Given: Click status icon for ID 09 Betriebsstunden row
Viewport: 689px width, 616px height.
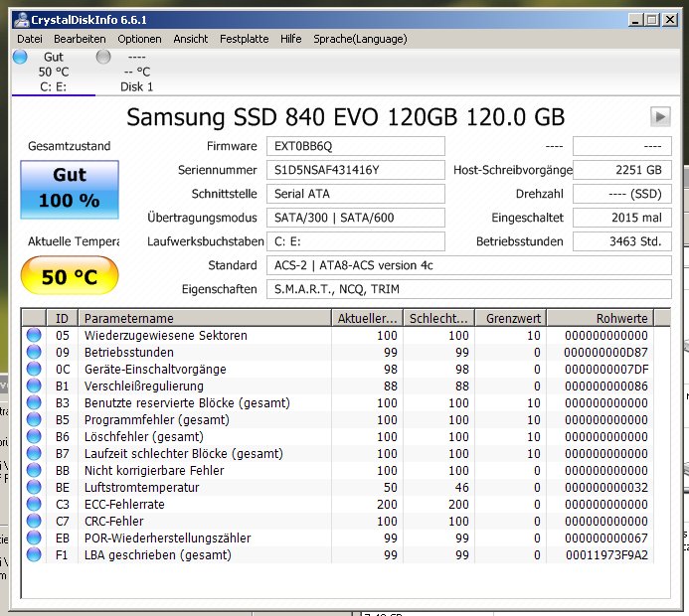Looking at the screenshot, I should [34, 352].
